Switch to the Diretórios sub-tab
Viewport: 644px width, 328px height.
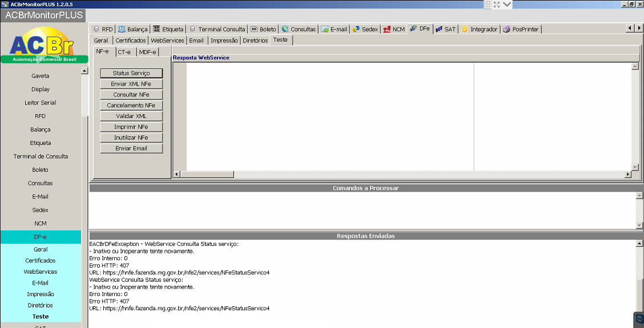(255, 41)
